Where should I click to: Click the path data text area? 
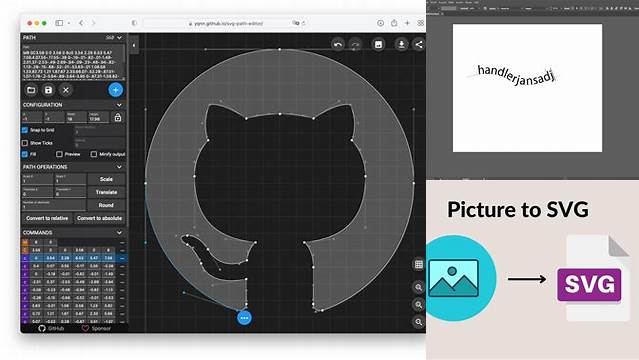[x=72, y=62]
